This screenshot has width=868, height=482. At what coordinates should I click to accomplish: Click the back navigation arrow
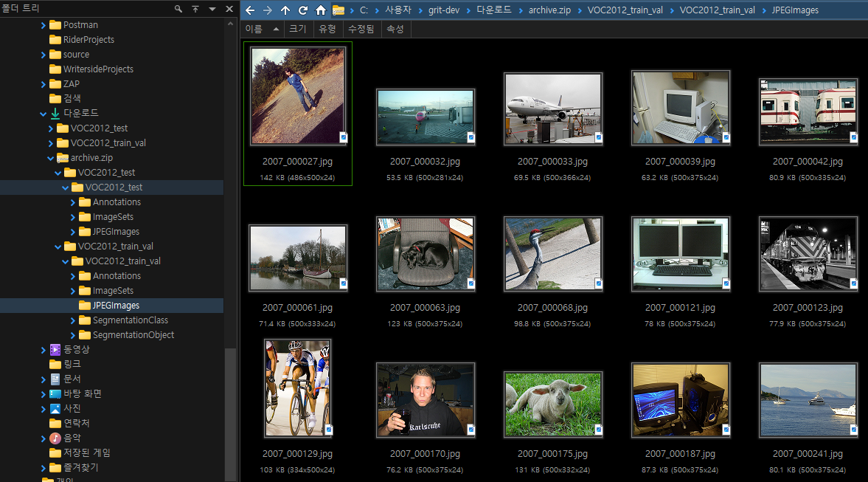point(250,10)
